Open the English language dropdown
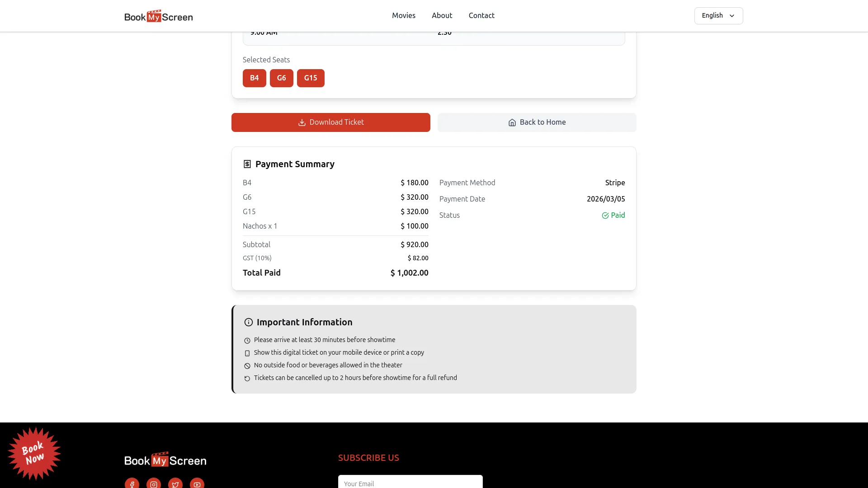This screenshot has height=488, width=868. click(718, 15)
